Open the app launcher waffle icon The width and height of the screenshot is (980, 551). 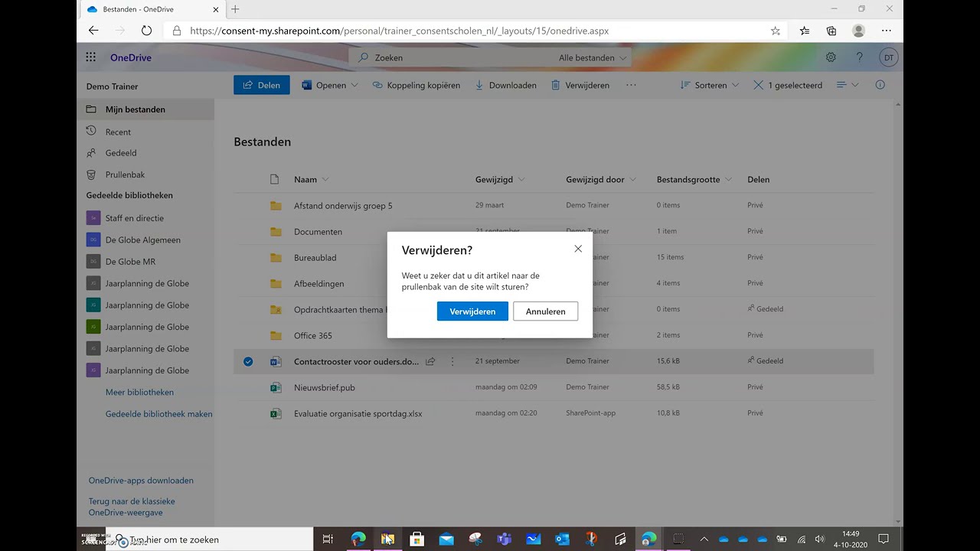point(91,57)
